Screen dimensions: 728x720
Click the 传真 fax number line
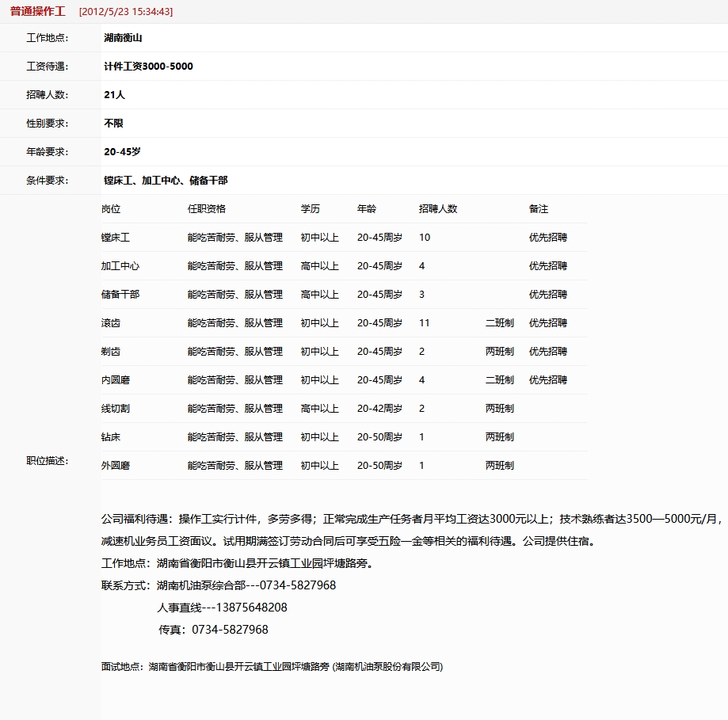click(213, 630)
